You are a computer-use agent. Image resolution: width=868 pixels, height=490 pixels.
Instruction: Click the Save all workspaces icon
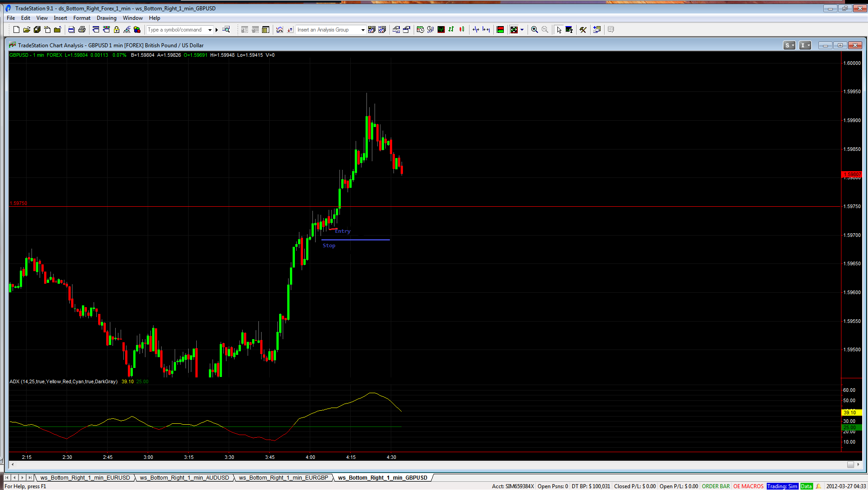point(37,30)
